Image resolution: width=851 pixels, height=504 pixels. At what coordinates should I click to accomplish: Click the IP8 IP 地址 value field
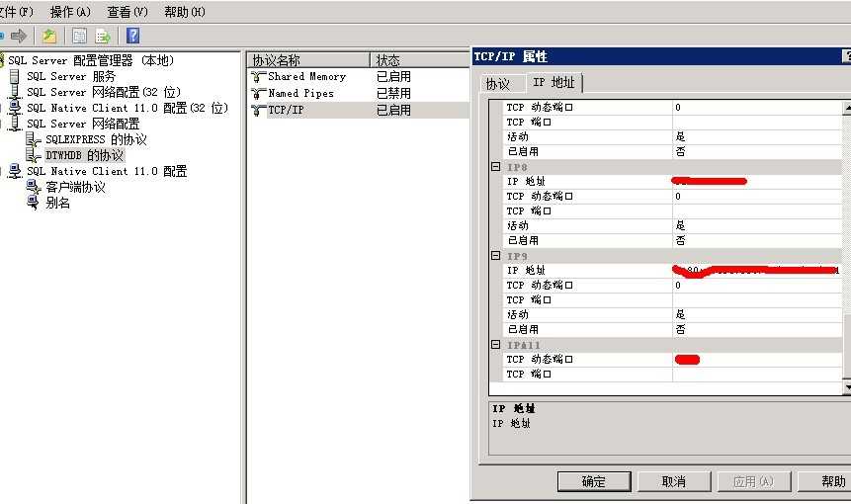tap(757, 181)
